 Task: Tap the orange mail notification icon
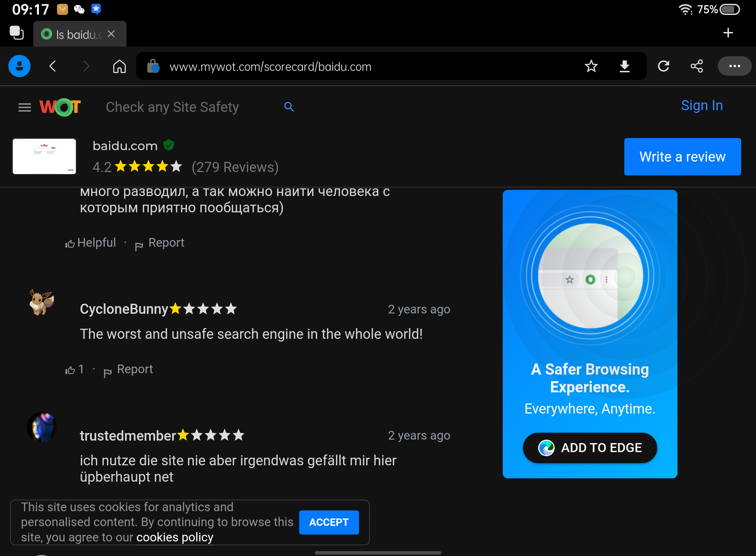pos(63,9)
